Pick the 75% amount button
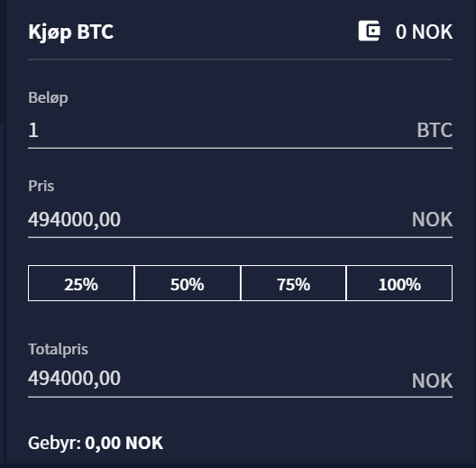Screen dimensions: 476x468 click(x=293, y=283)
